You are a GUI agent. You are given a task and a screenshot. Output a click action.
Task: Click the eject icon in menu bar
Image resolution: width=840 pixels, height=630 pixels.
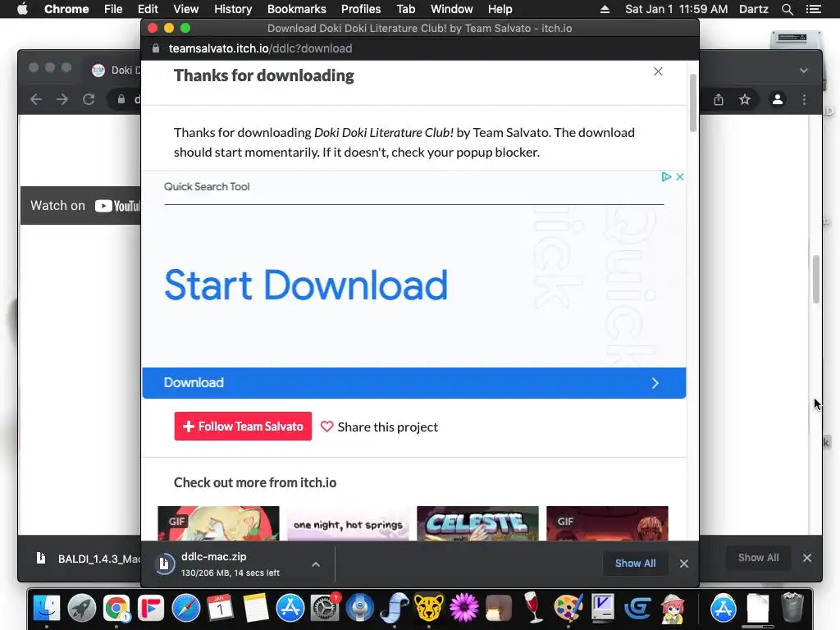point(605,9)
